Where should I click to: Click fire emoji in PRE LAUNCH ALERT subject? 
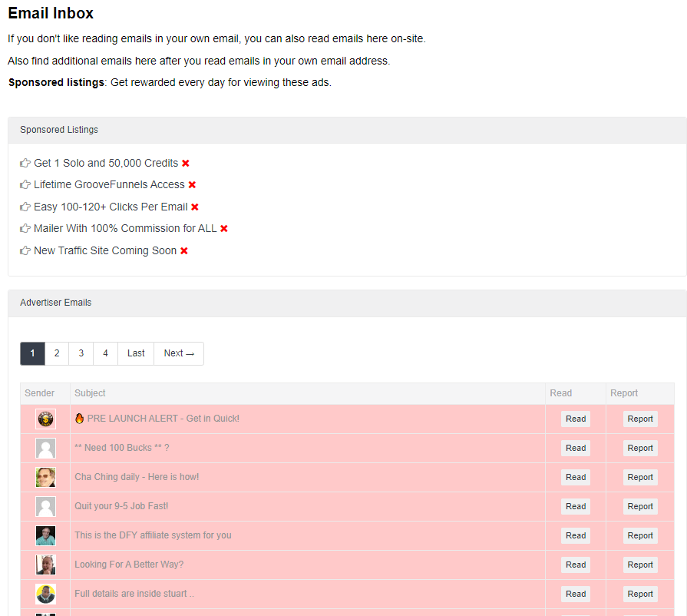coord(79,419)
